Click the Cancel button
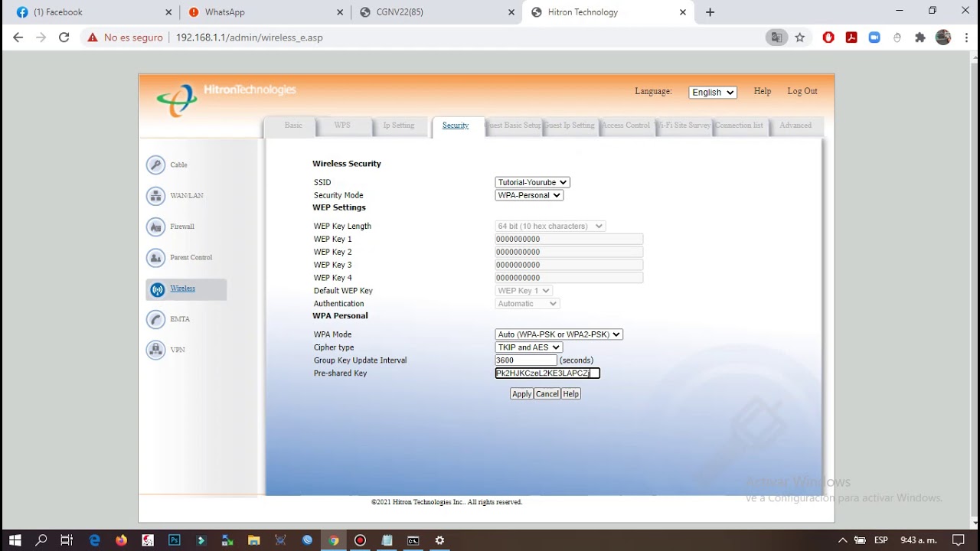This screenshot has height=551, width=980. pos(547,394)
